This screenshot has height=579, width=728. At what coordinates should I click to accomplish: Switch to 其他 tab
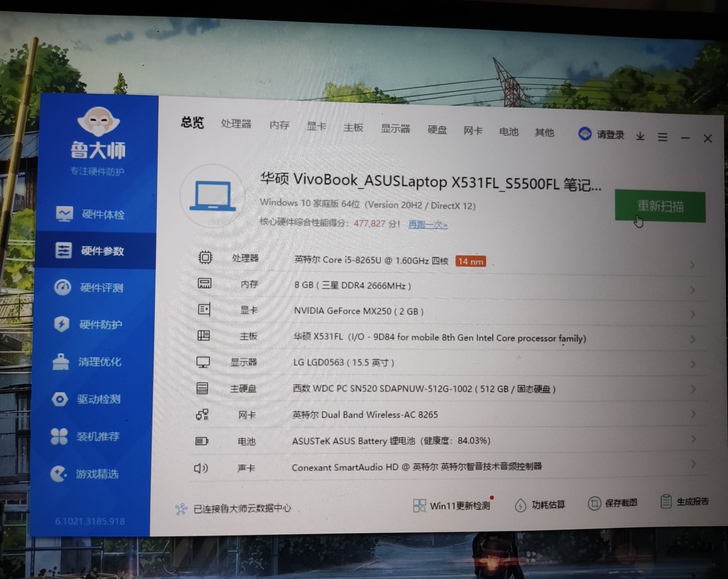pos(544,133)
